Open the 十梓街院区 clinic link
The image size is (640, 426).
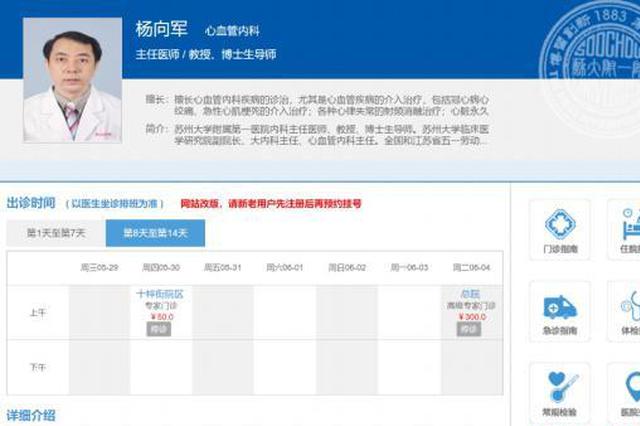160,294
